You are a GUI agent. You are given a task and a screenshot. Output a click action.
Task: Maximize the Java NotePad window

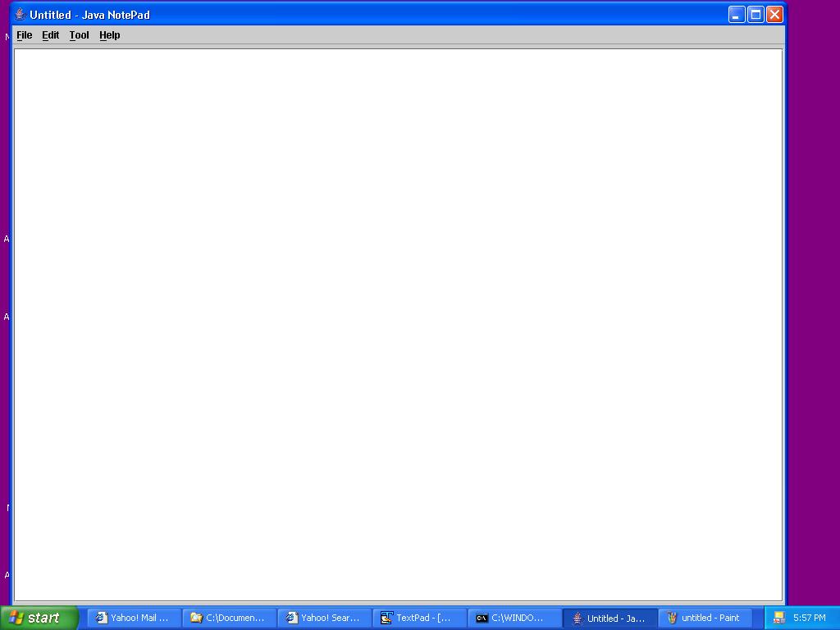pos(756,15)
